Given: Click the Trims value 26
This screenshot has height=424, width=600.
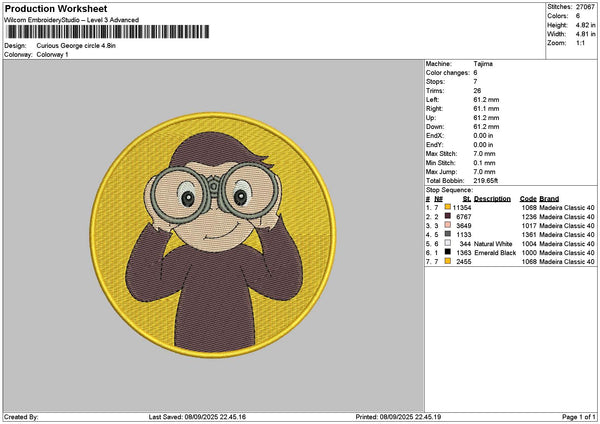Looking at the screenshot, I should (477, 91).
